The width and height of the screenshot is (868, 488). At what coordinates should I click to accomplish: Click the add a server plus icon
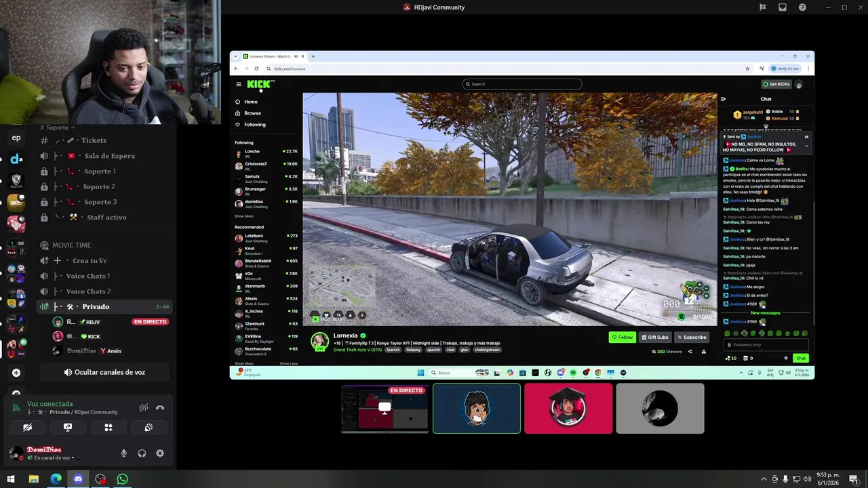(16, 373)
